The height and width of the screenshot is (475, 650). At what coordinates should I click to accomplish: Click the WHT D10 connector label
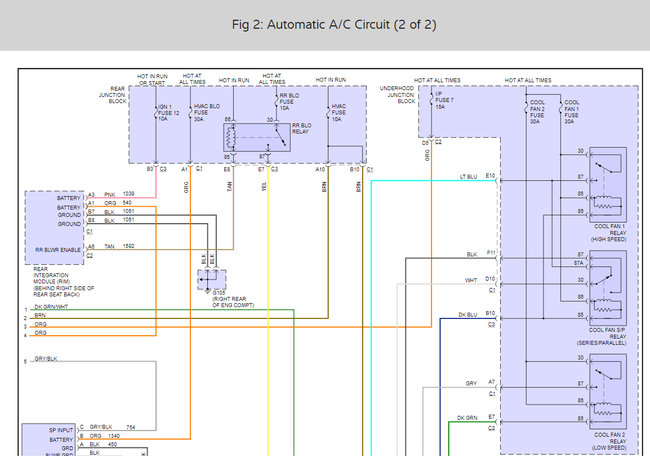(x=480, y=279)
